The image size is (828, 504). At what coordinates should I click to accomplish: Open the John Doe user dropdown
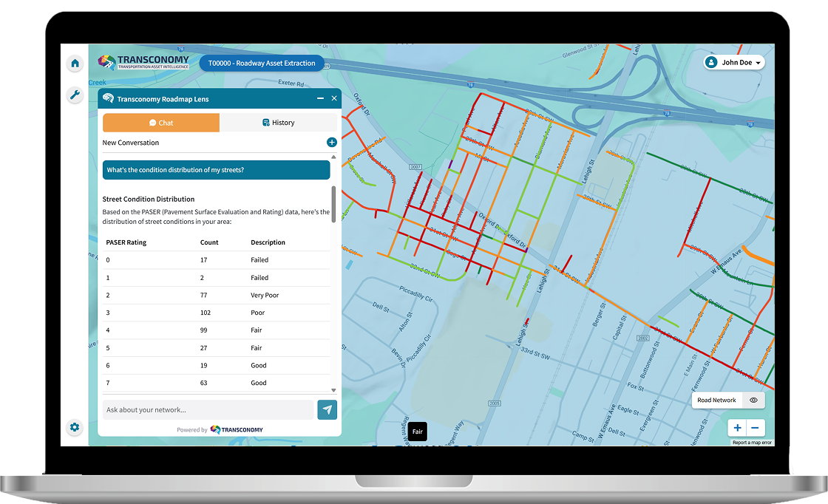733,63
